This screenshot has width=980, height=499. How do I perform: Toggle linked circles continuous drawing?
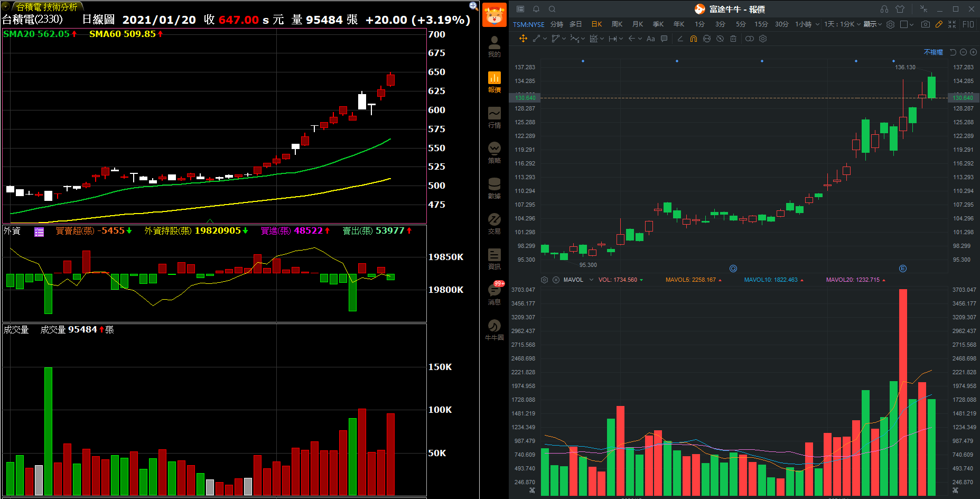tap(750, 39)
